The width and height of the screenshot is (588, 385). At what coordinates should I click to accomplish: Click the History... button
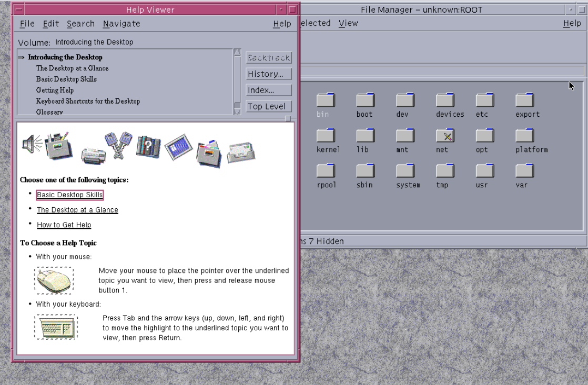point(268,74)
